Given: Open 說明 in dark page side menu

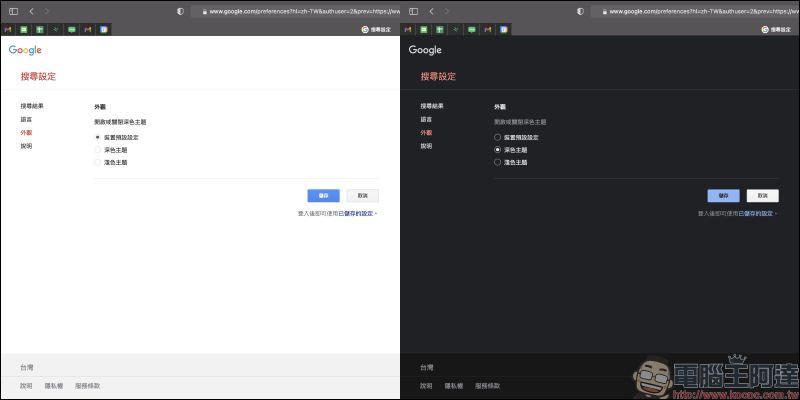Looking at the screenshot, I should [426, 146].
